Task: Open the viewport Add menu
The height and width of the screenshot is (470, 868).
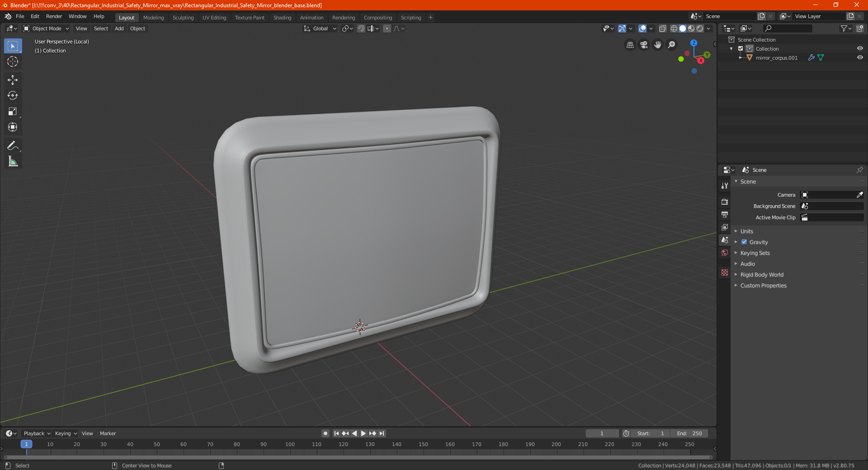Action: click(119, 28)
